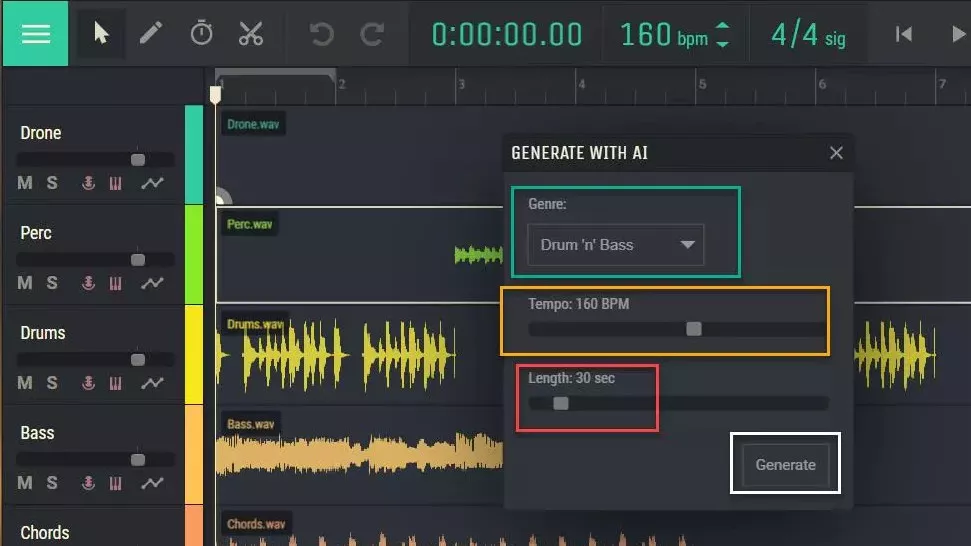Select the Bass track name

[37, 433]
